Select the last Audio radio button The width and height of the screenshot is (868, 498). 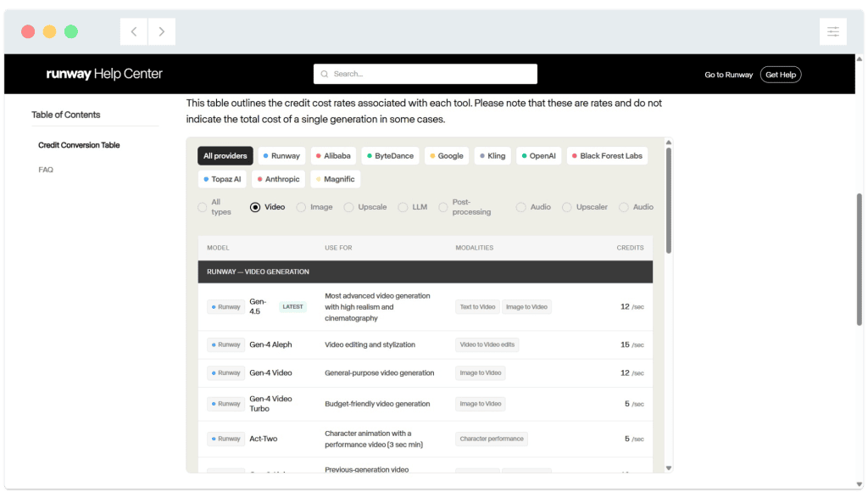pos(624,207)
